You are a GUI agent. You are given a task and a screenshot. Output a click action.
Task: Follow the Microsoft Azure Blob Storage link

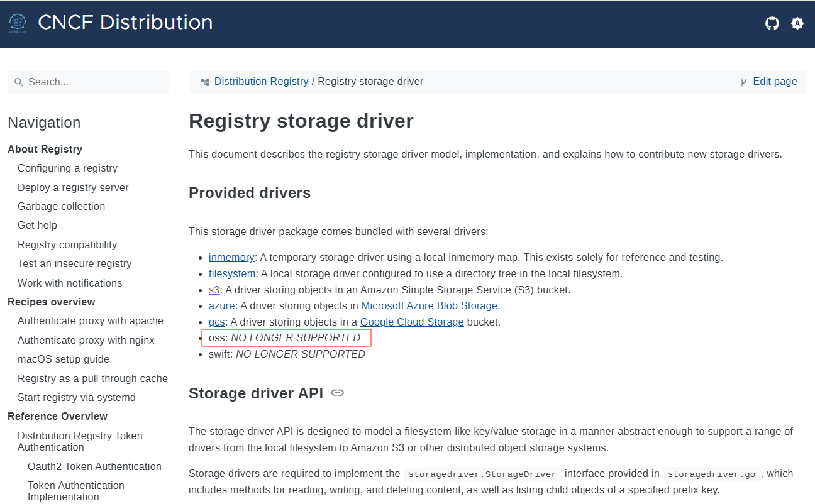[429, 305]
